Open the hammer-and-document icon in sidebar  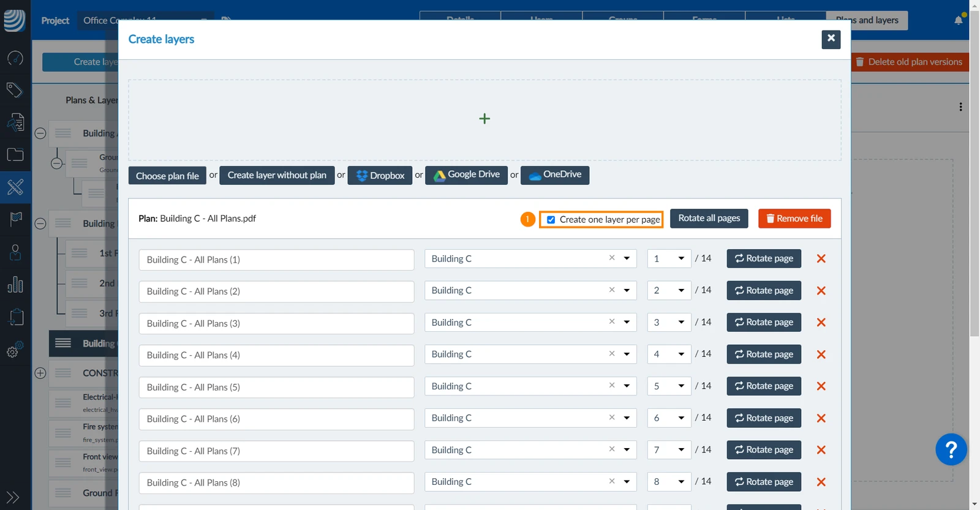[15, 122]
